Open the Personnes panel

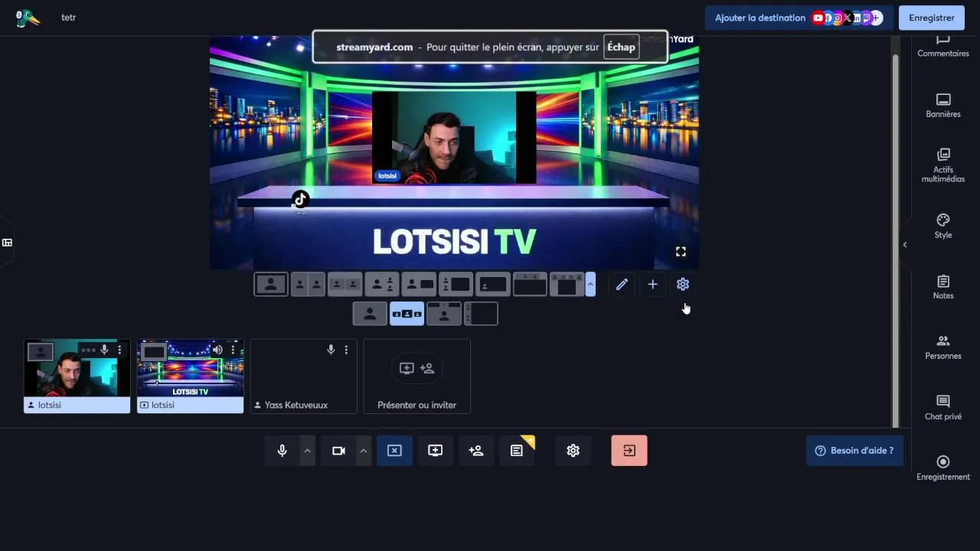pos(943,347)
